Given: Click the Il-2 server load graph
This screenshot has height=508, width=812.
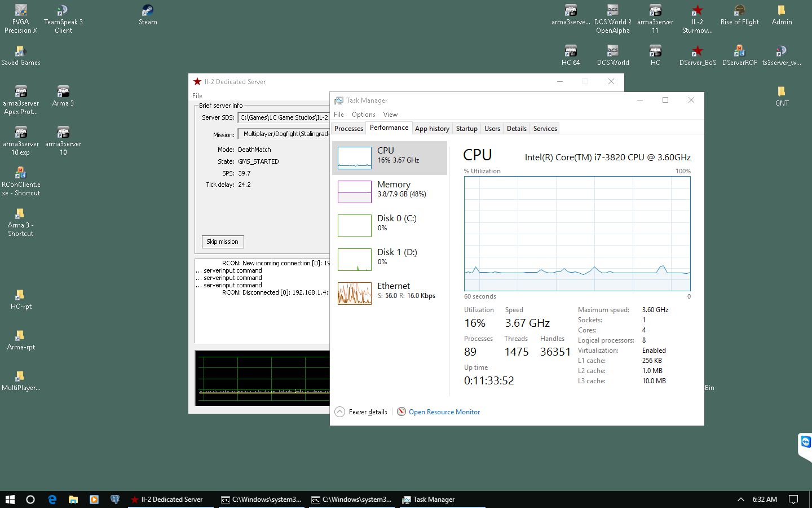Looking at the screenshot, I should [263, 378].
